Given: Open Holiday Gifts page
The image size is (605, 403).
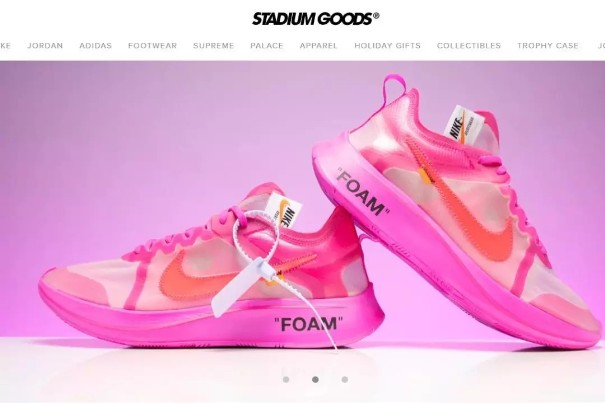Looking at the screenshot, I should click(x=387, y=46).
